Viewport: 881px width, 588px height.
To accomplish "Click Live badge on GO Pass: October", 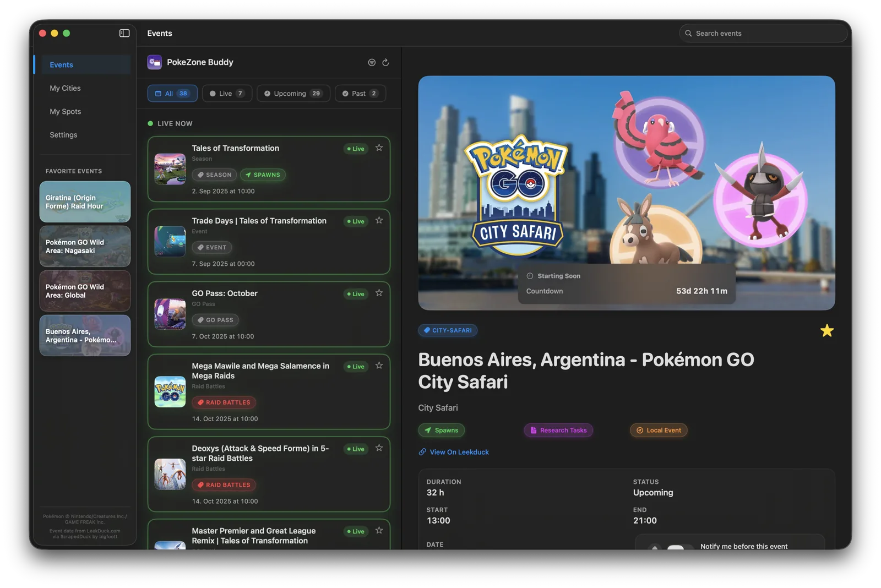I will 356,294.
